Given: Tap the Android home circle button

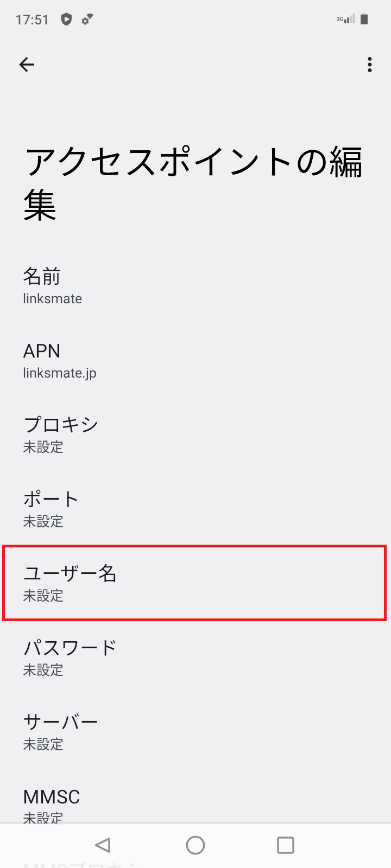Looking at the screenshot, I should click(x=195, y=845).
